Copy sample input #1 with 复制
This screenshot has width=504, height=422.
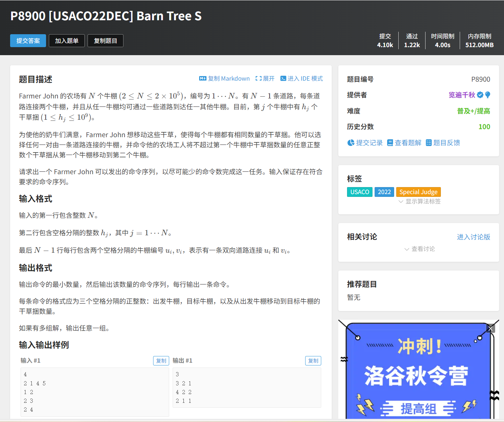161,361
